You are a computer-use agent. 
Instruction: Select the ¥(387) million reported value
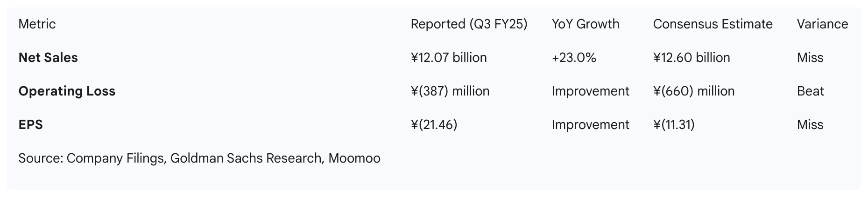[x=450, y=91]
